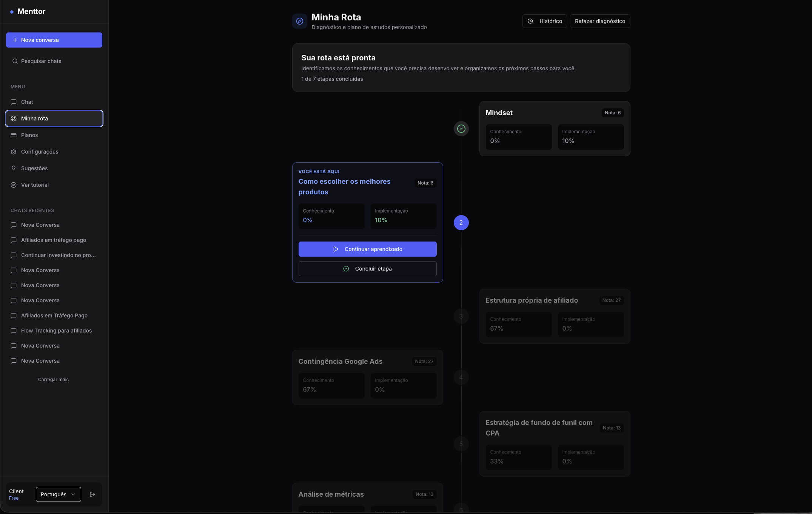Click '1 de 7 etapas concluídas' text
This screenshot has width=812, height=514.
coord(332,79)
